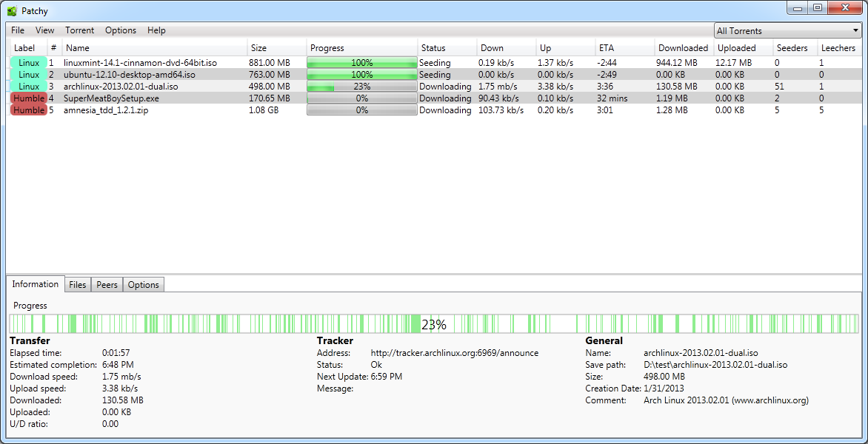
Task: Sort list by ETA column header
Action: click(607, 48)
